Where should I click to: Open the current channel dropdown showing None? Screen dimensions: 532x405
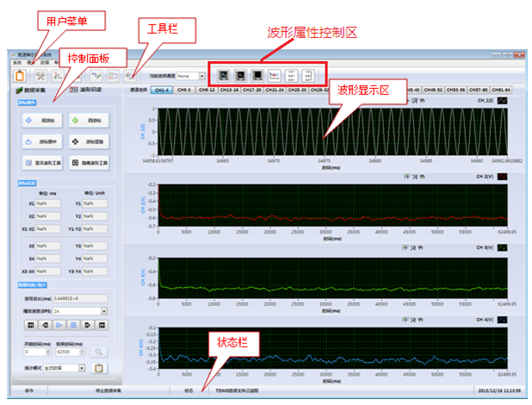[x=191, y=76]
